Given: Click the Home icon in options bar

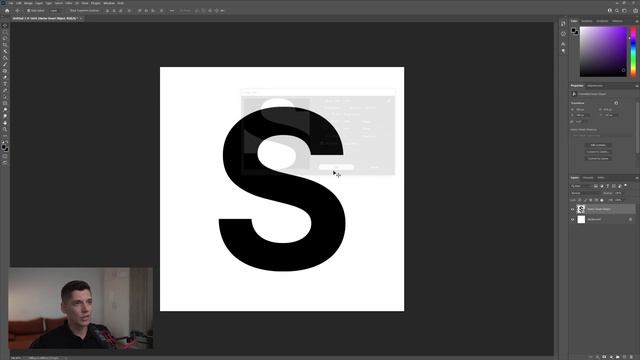Looking at the screenshot, I should click(x=7, y=11).
